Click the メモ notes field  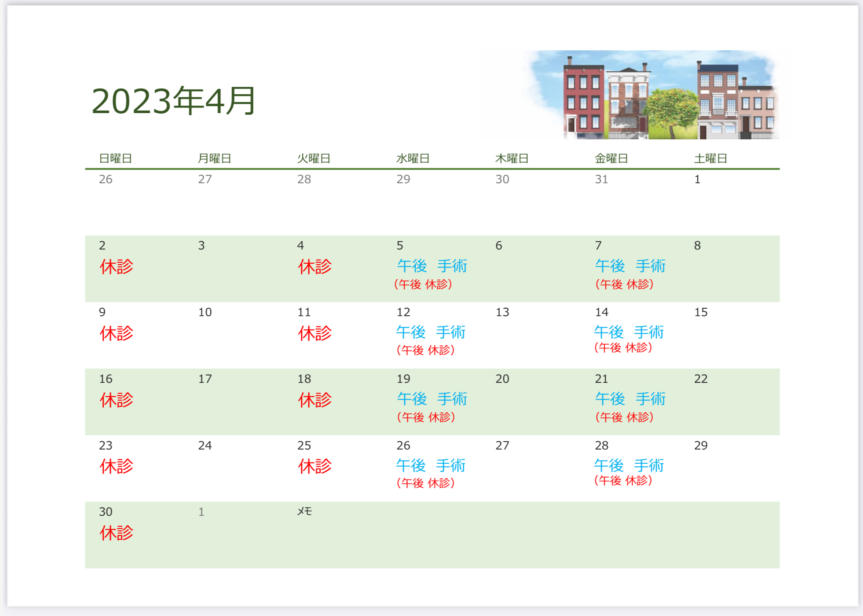tap(304, 511)
